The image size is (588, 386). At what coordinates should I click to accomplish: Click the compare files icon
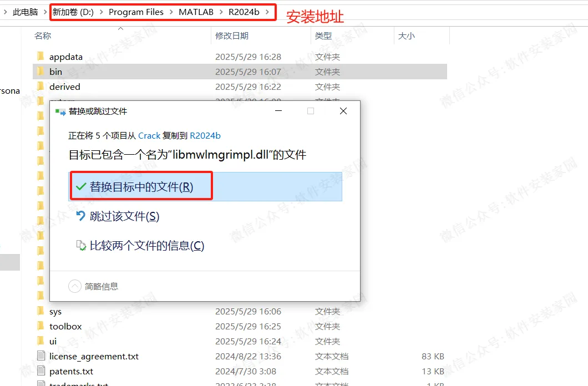(x=81, y=246)
